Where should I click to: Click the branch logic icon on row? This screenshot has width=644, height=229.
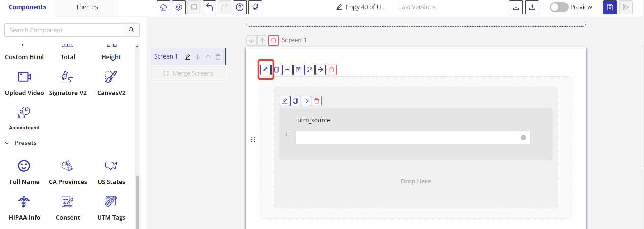[x=309, y=70]
